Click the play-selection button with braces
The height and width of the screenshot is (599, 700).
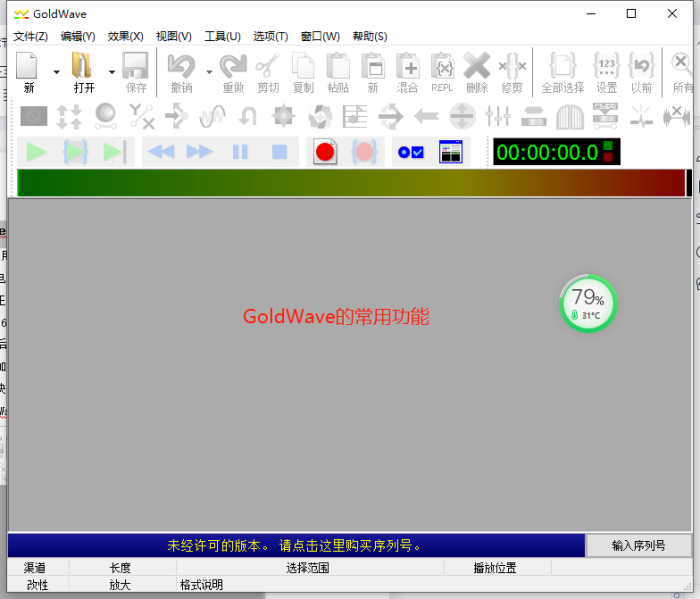tap(75, 152)
